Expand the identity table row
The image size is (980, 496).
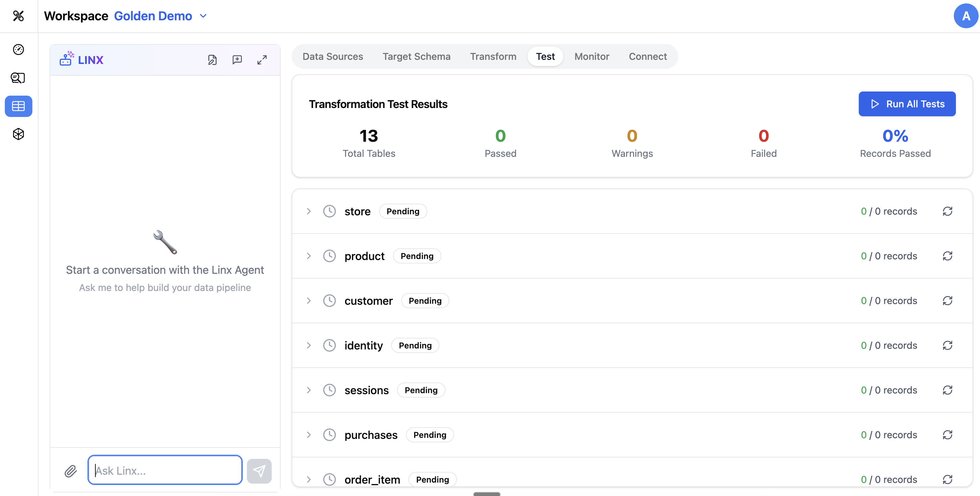(309, 345)
